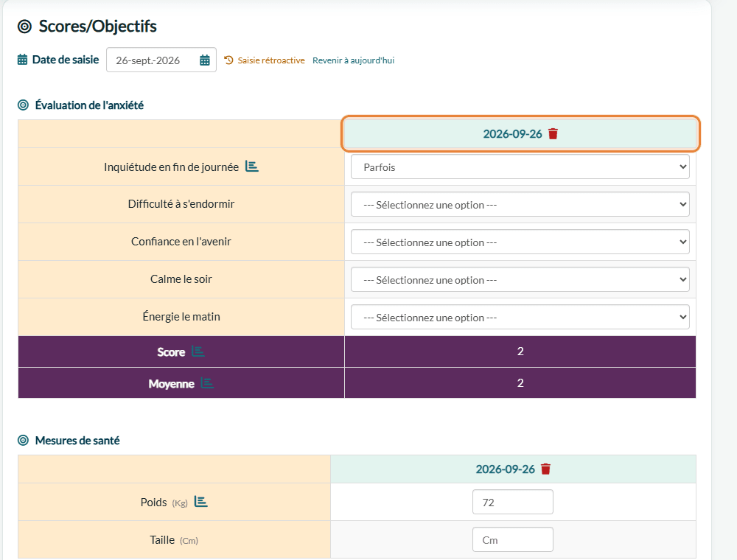The image size is (737, 560).
Task: Click Revenir à aujourd'hui link
Action: pos(354,60)
